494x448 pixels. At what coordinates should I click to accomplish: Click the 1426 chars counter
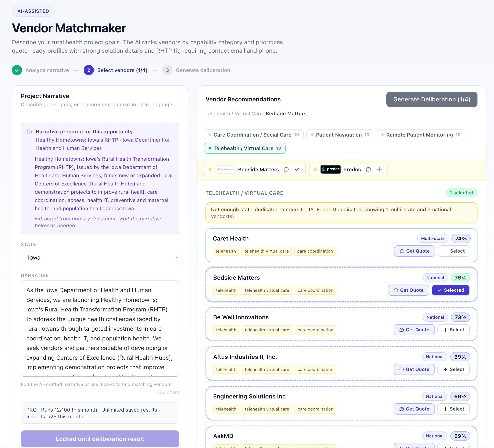tap(167, 392)
